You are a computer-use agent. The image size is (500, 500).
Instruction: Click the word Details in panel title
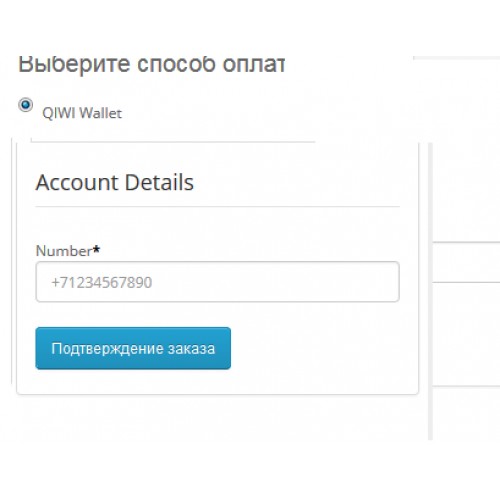pyautogui.click(x=159, y=183)
